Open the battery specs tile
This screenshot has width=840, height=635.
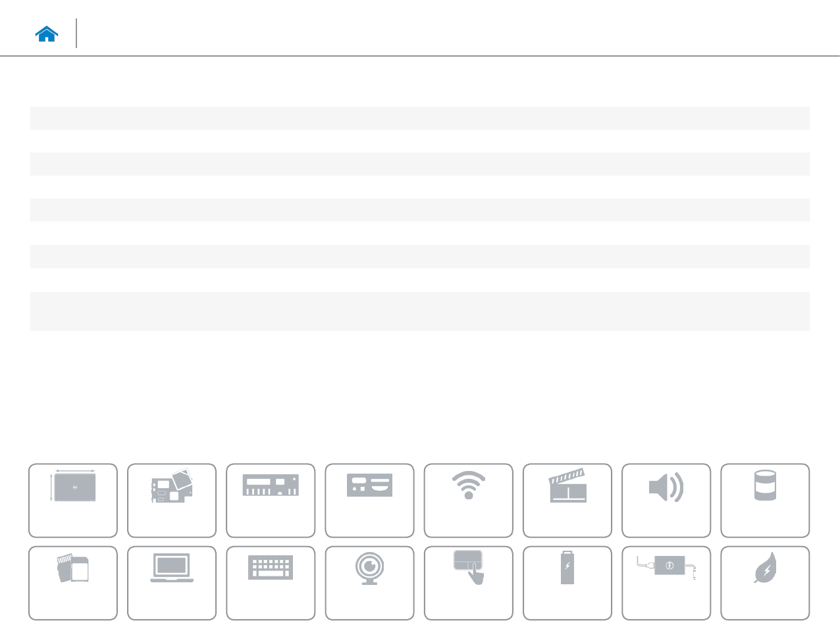click(x=567, y=583)
